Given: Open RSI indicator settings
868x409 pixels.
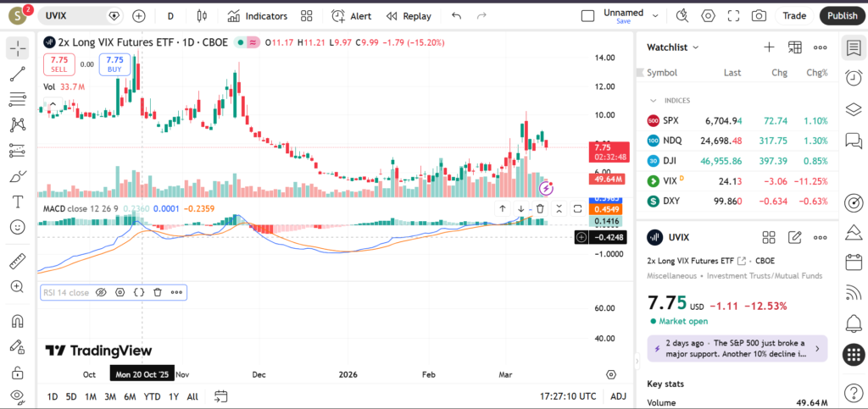Looking at the screenshot, I should click(120, 292).
